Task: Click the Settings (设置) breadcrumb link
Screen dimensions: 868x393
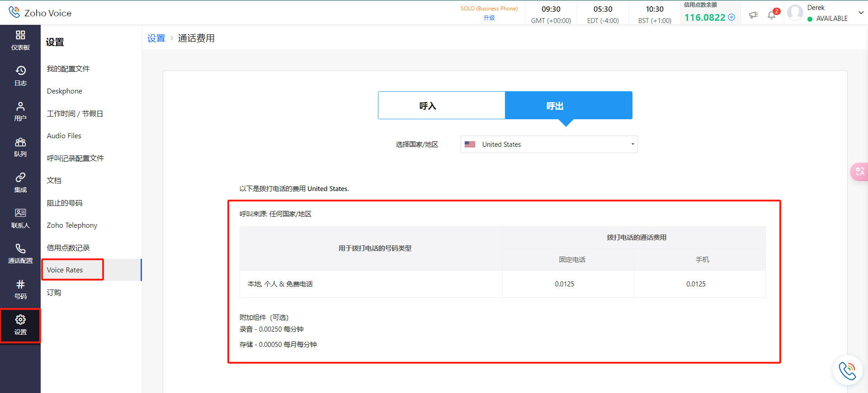Action: point(156,38)
